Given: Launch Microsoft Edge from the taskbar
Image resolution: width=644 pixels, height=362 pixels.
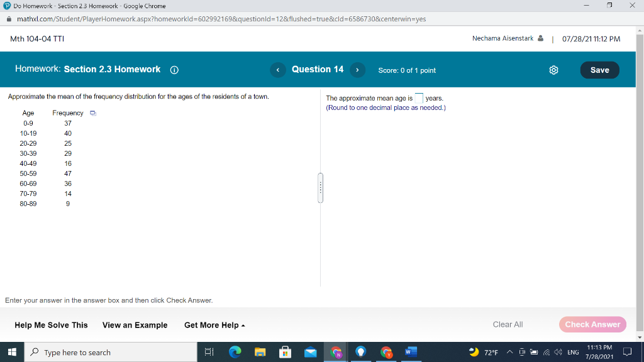Looking at the screenshot, I should coord(235,352).
